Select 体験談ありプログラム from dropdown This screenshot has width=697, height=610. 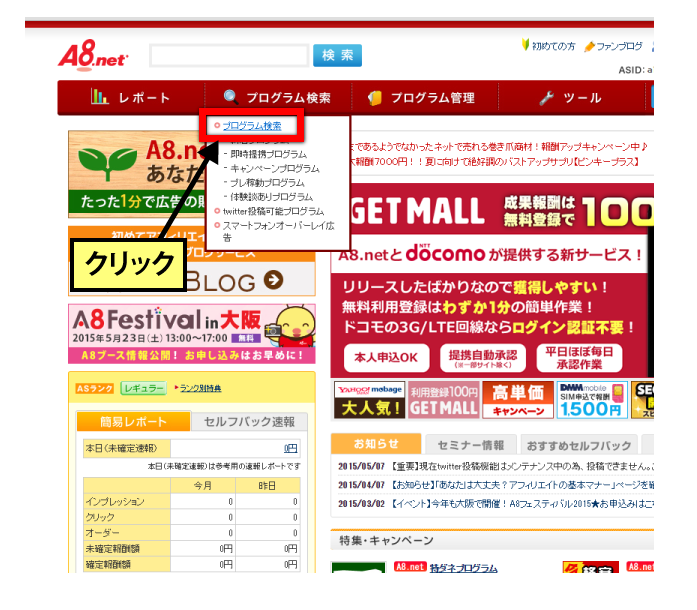tap(272, 197)
